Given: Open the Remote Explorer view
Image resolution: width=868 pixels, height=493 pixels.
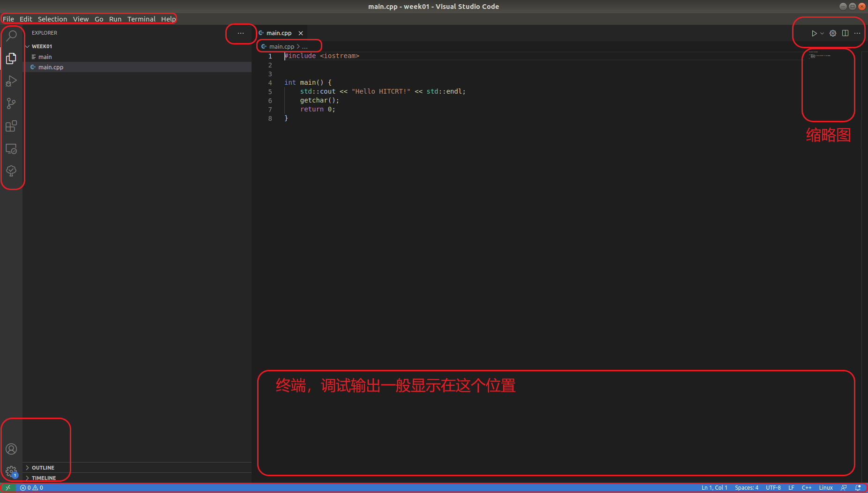Looking at the screenshot, I should click(11, 149).
